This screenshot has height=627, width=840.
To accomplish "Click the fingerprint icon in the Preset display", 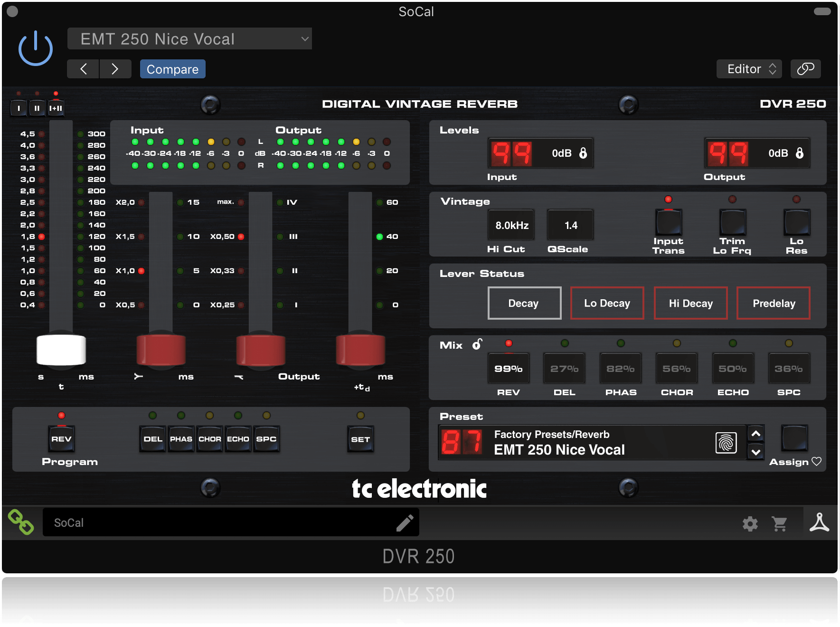I will click(726, 442).
